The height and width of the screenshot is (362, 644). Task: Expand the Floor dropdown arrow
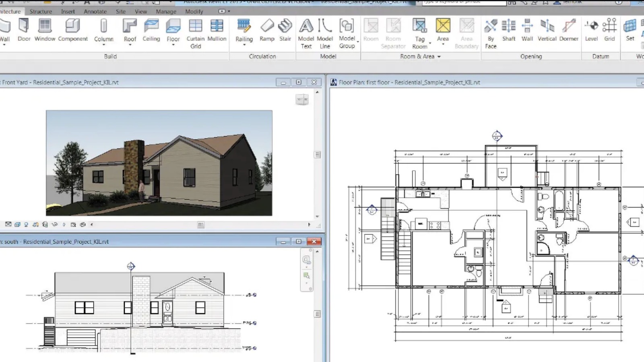(x=173, y=45)
